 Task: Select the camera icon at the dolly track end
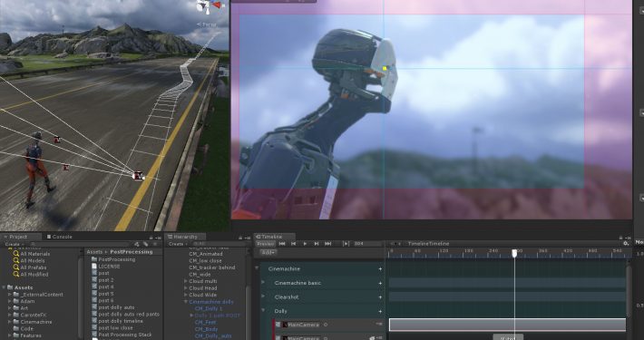tap(139, 176)
